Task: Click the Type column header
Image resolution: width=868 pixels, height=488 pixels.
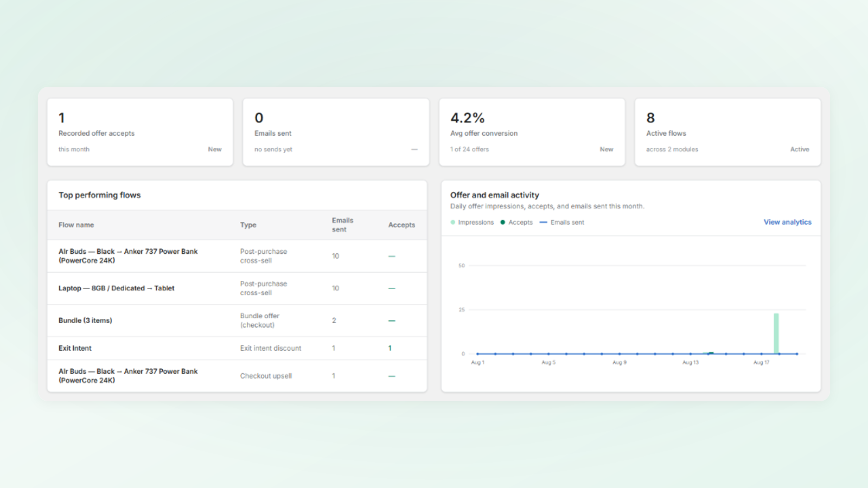Action: 248,225
